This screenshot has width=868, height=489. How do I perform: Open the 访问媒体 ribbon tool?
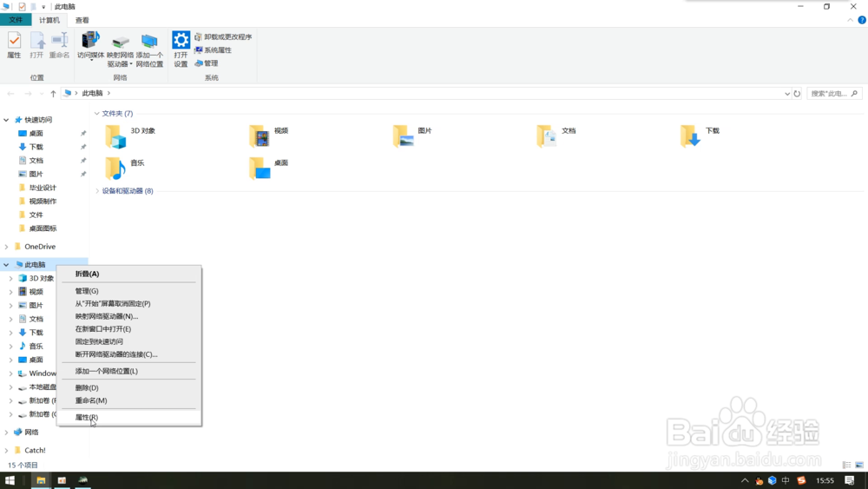[x=90, y=45]
